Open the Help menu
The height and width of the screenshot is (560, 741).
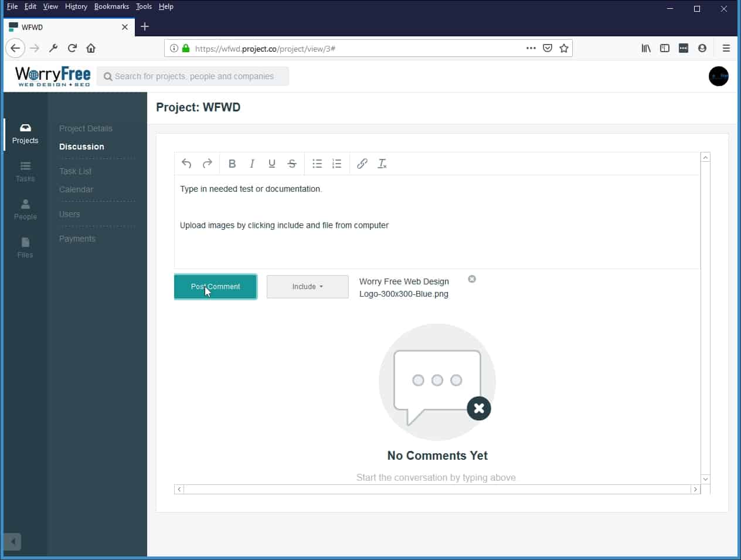tap(166, 6)
